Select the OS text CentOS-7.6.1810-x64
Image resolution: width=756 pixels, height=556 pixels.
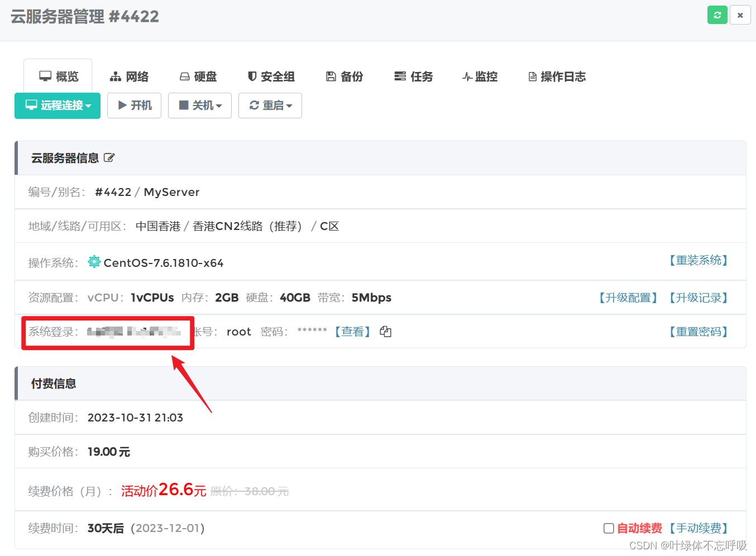[x=164, y=263]
